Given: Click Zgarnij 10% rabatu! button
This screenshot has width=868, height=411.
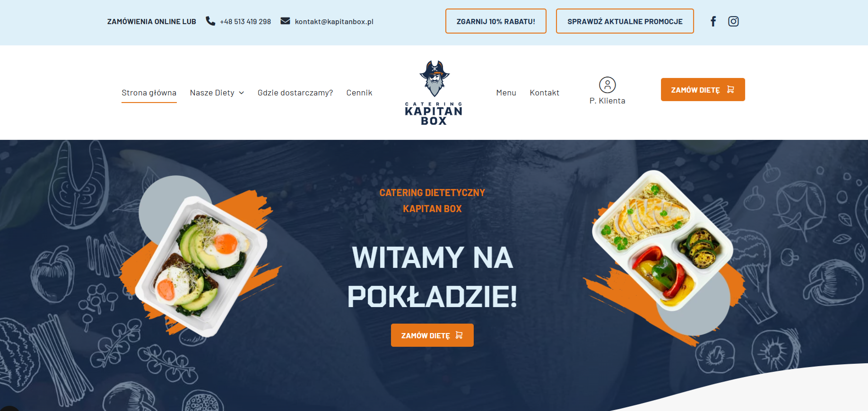Looking at the screenshot, I should 496,21.
